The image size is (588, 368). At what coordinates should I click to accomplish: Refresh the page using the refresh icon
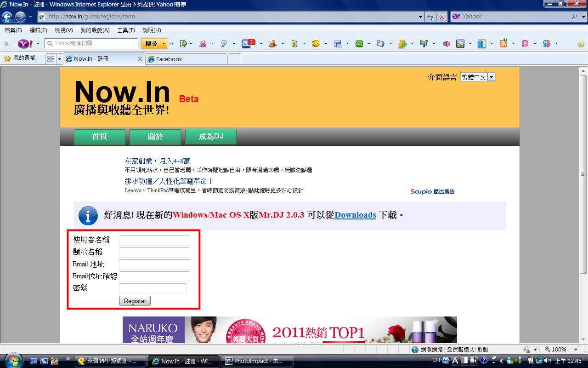(x=430, y=17)
